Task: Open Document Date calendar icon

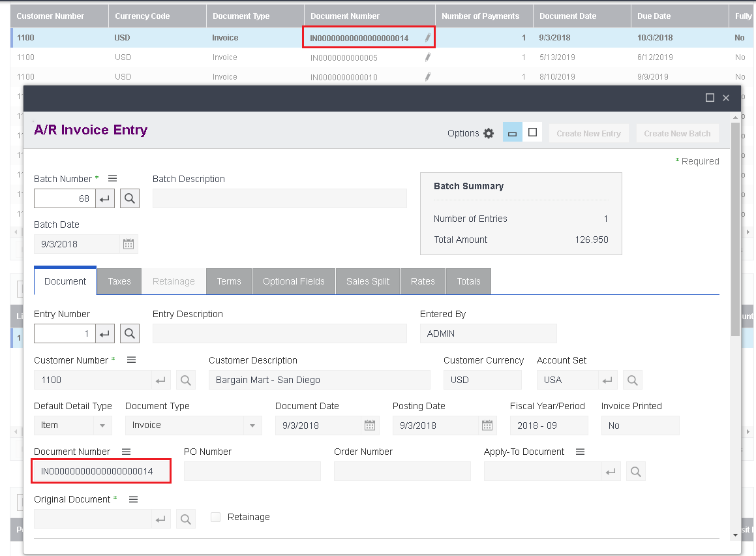Action: tap(370, 425)
